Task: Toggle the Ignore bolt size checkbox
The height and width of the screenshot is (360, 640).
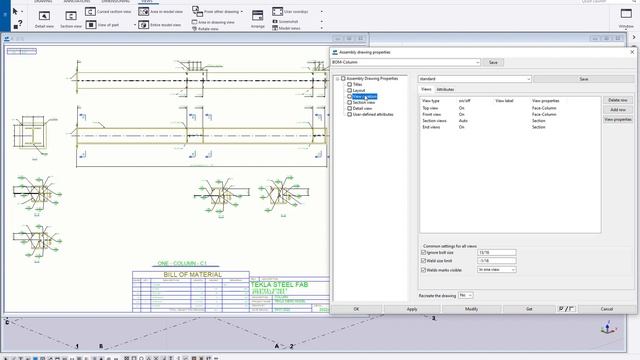Action: (x=423, y=253)
